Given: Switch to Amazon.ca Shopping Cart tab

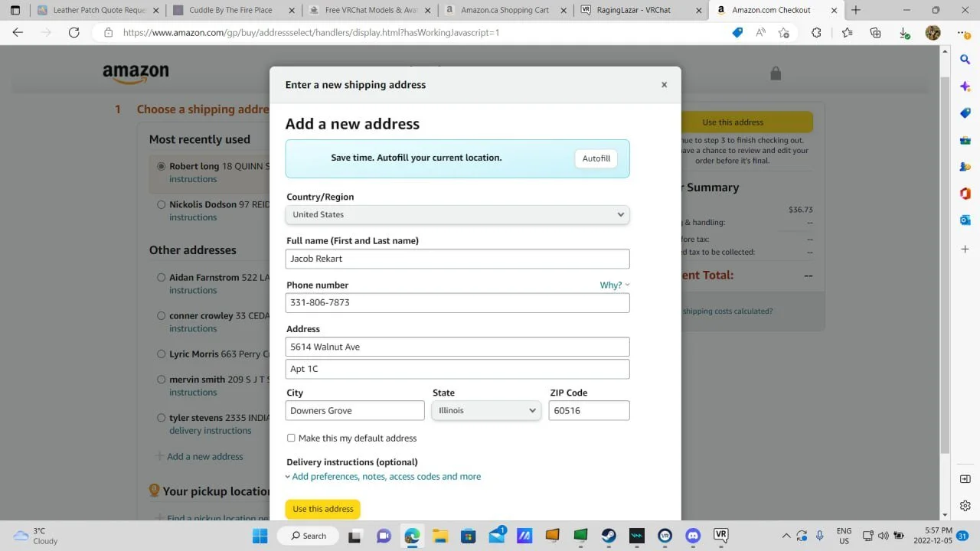Looking at the screenshot, I should click(x=506, y=10).
